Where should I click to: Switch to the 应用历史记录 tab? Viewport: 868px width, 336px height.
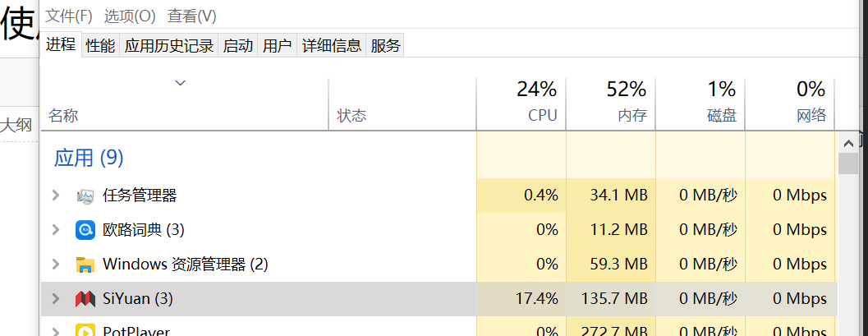pyautogui.click(x=169, y=46)
